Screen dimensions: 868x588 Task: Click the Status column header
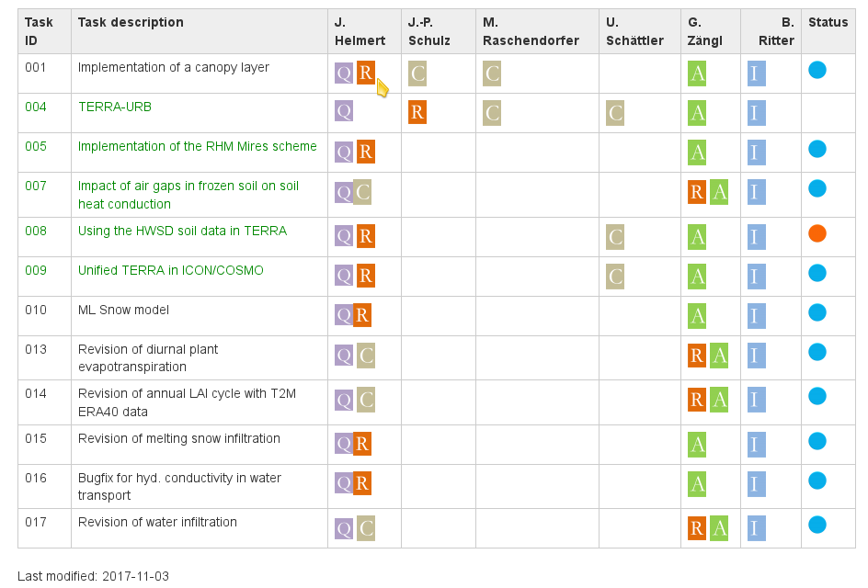pos(828,22)
